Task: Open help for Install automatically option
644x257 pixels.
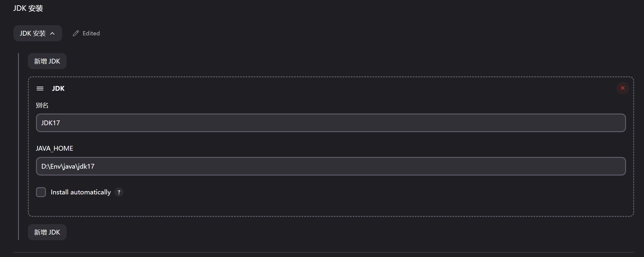Action: (x=119, y=192)
